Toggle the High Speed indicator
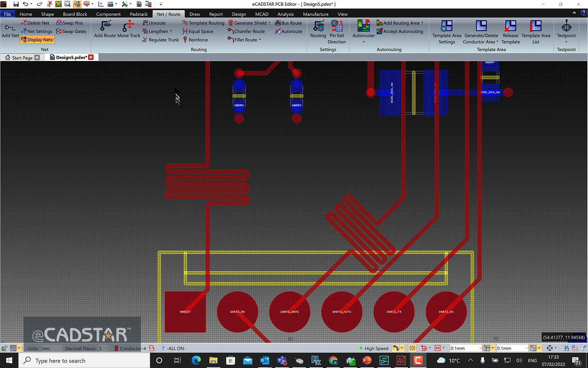The image size is (588, 368). (x=374, y=348)
